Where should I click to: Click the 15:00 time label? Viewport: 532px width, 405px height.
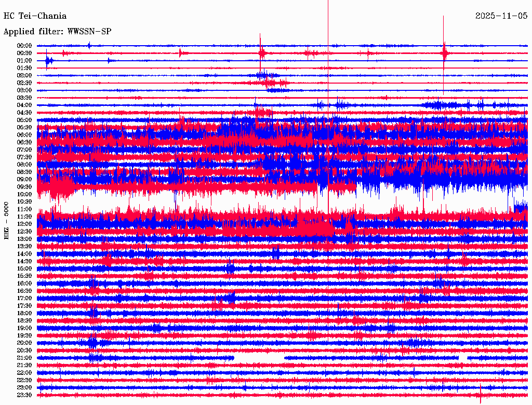pos(24,268)
